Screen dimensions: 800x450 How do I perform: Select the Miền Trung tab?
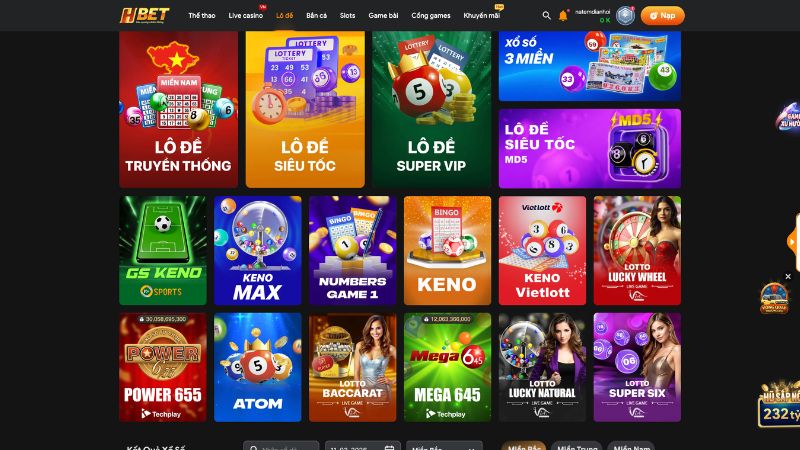(x=577, y=445)
